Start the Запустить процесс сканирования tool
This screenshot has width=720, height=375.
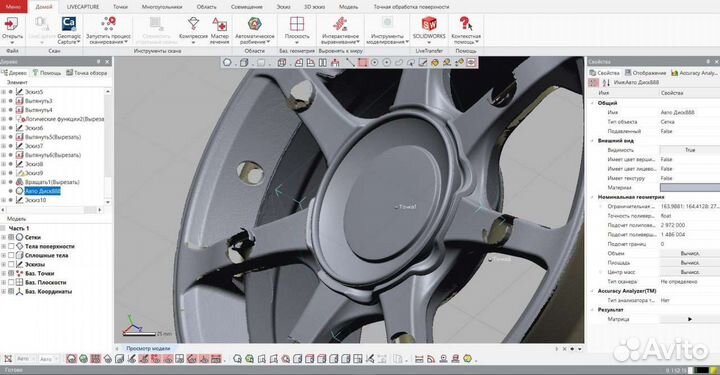click(x=108, y=30)
